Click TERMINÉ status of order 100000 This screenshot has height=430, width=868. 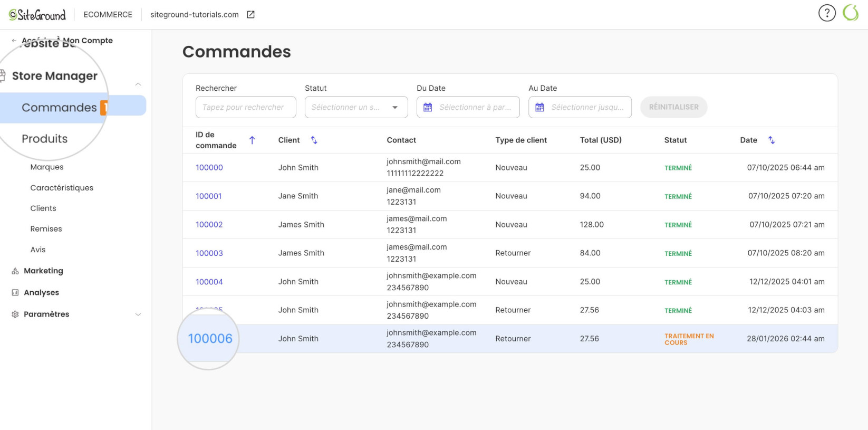(x=678, y=168)
